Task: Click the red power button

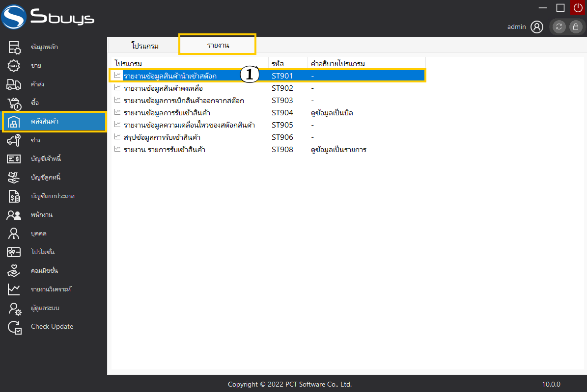Action: [x=578, y=7]
